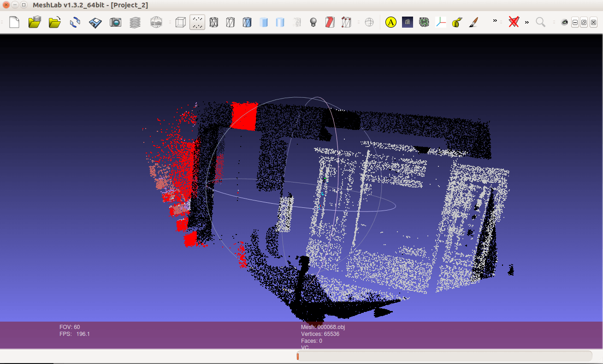Show the XYZ axis icon
603x364 pixels.
pos(441,22)
